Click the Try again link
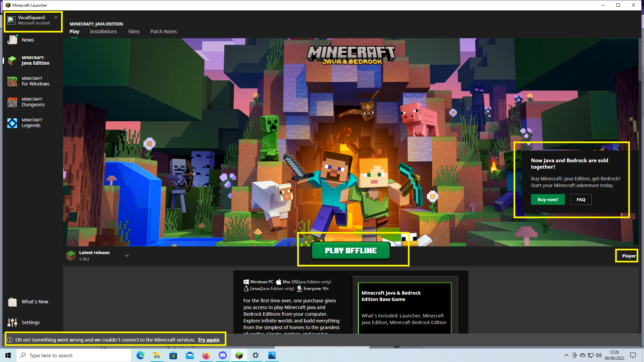 click(208, 340)
